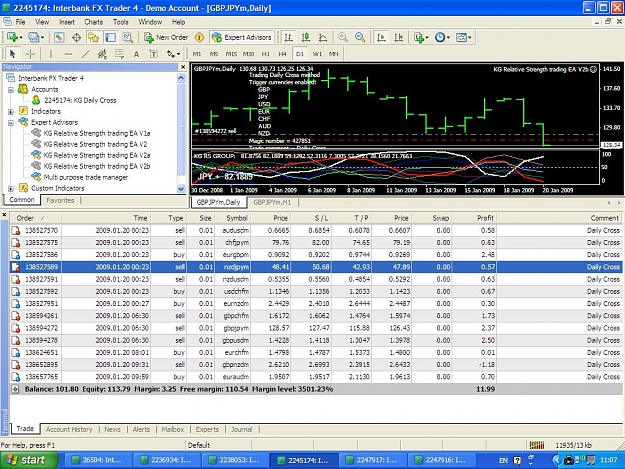Open the Profiles icon in toolbar
The width and height of the screenshot is (625, 469).
point(33,37)
